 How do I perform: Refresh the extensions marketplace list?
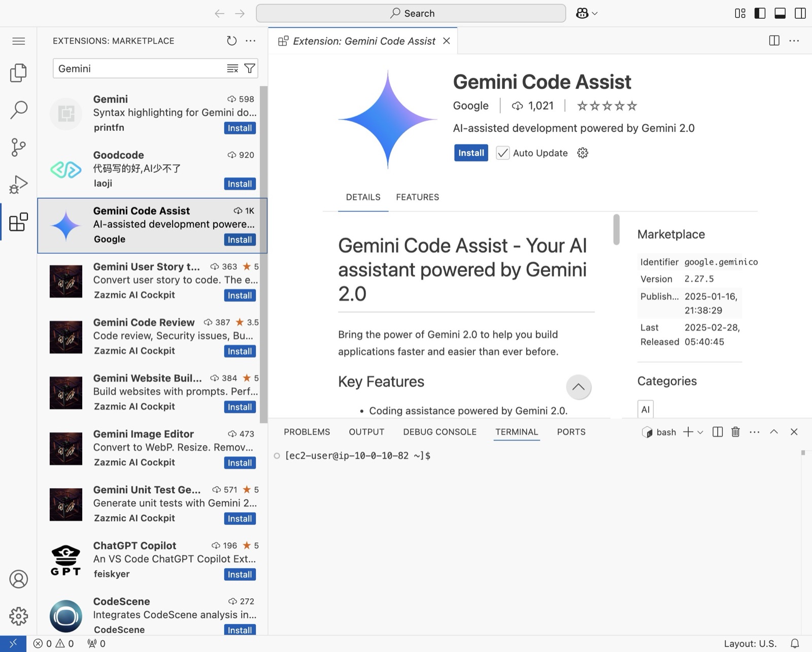231,41
